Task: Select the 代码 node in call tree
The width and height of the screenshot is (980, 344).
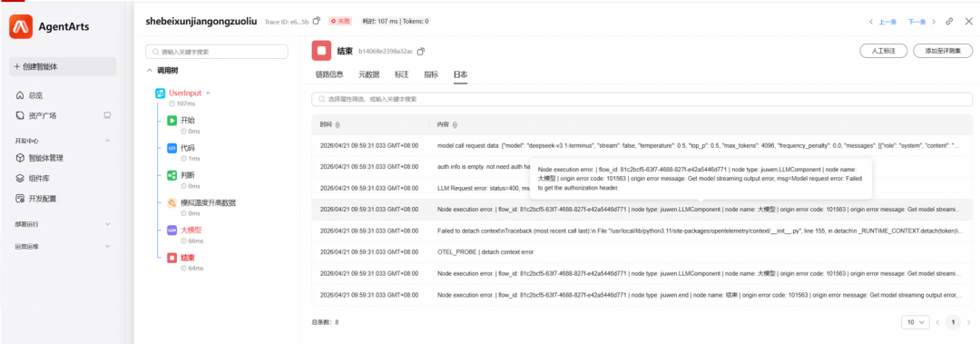Action: pyautogui.click(x=187, y=148)
